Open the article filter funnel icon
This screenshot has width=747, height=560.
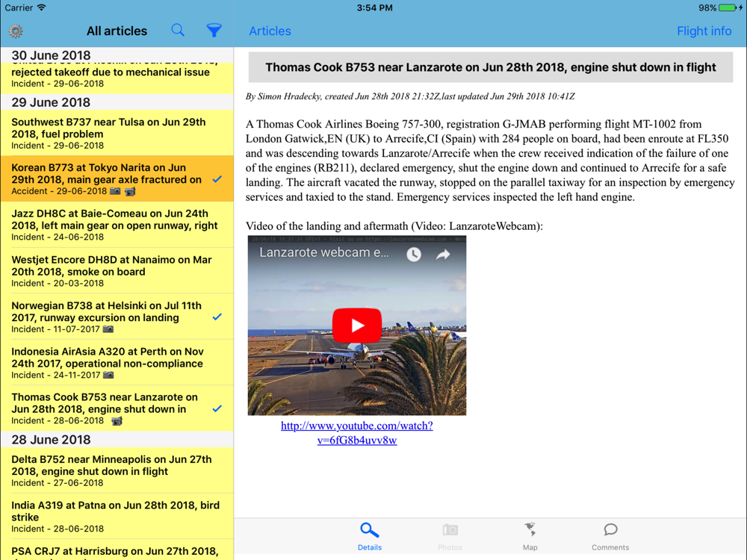tap(214, 31)
